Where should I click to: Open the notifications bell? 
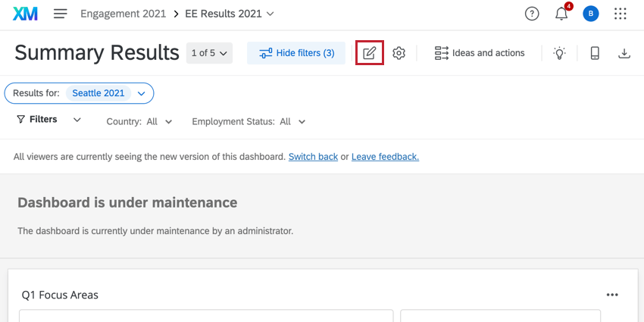tap(561, 14)
